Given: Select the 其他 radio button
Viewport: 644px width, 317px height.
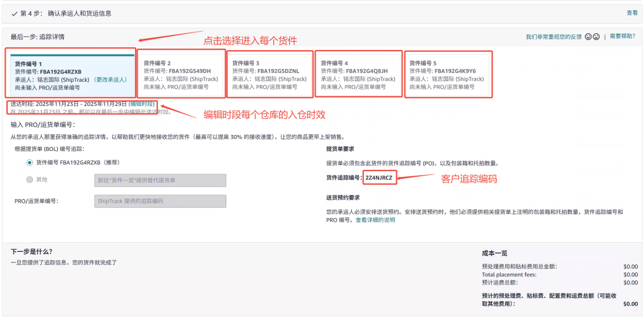Looking at the screenshot, I should (x=29, y=179).
